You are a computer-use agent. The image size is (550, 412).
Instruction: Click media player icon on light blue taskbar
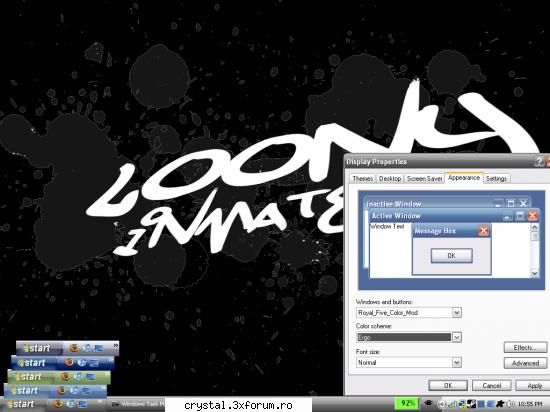pyautogui.click(x=74, y=390)
